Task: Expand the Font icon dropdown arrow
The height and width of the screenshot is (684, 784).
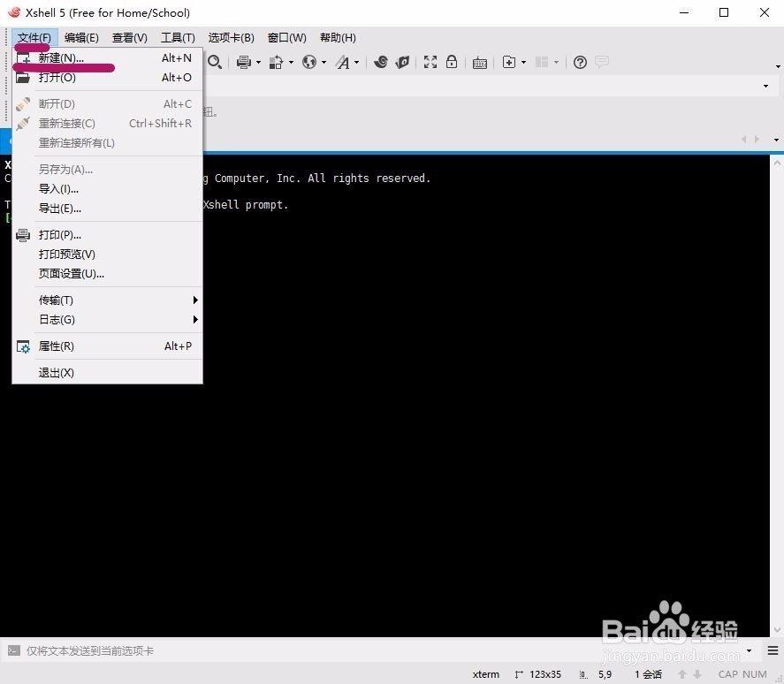Action: coord(356,63)
